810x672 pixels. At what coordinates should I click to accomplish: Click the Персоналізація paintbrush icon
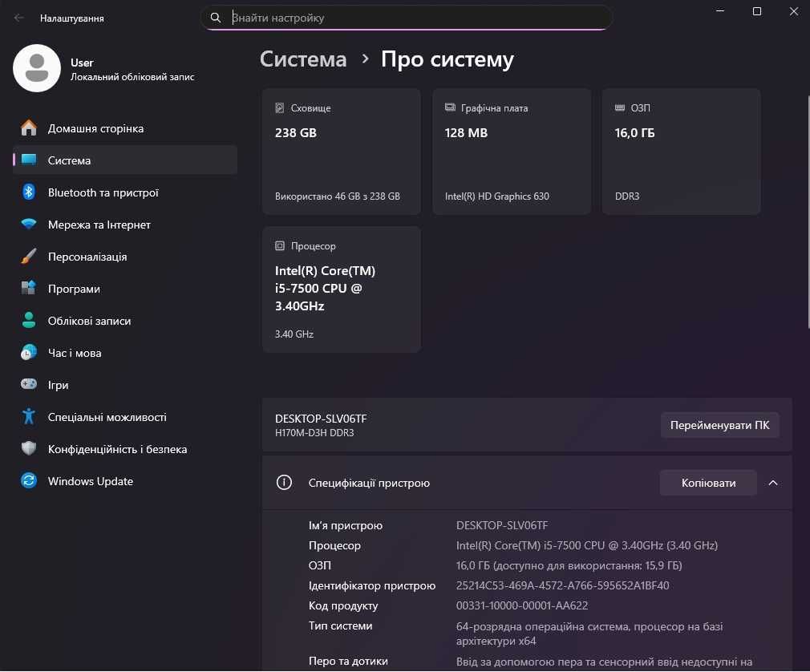click(29, 256)
